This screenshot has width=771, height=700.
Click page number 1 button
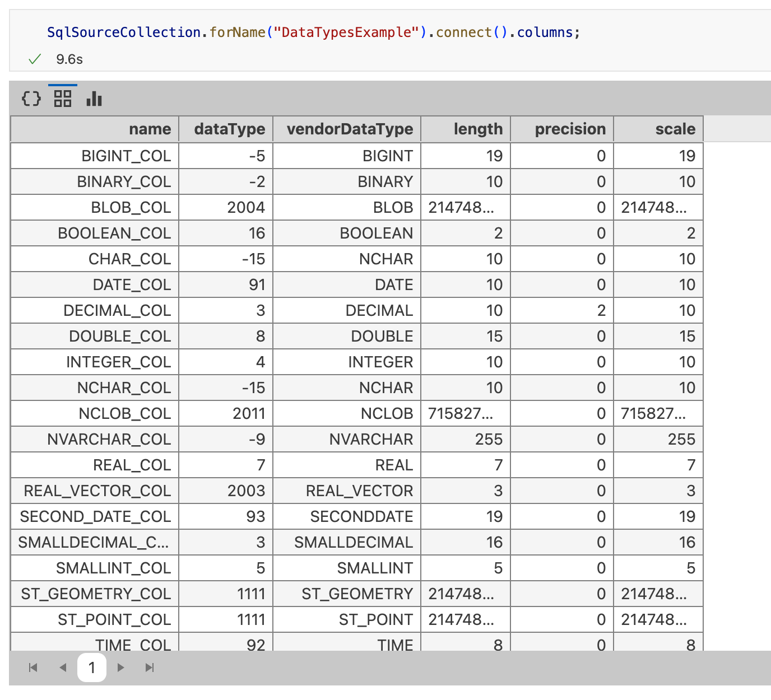pyautogui.click(x=92, y=668)
